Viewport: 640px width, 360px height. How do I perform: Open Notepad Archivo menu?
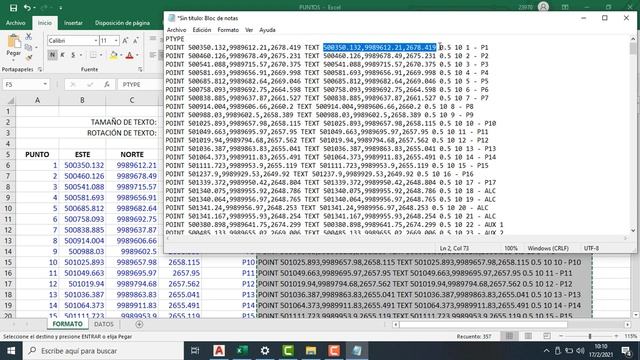[176, 30]
